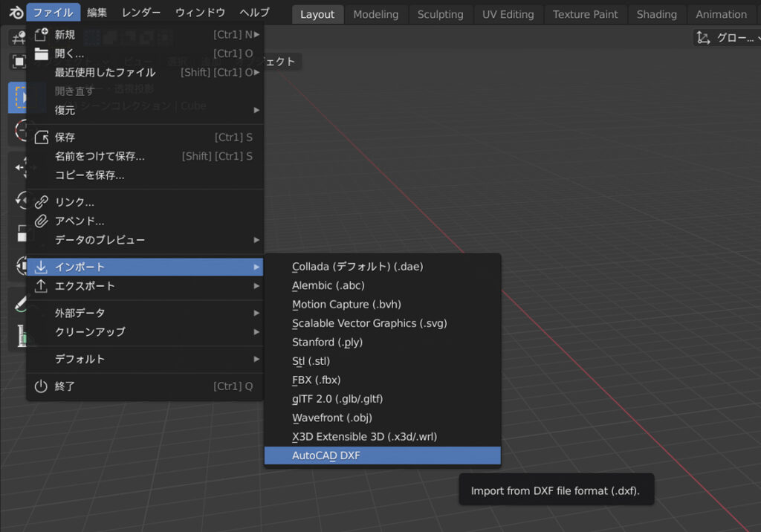Screen dimensions: 761x532
Task: Click the transform orientation axes icon
Action: (x=703, y=38)
